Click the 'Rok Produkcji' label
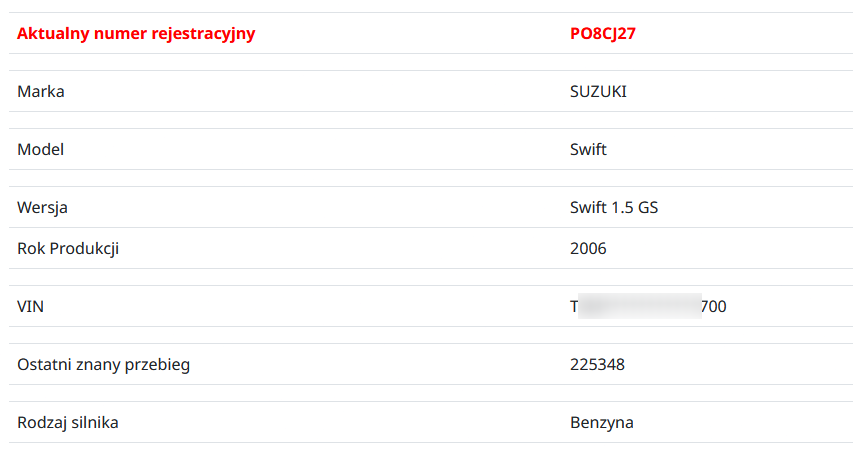Screen dimensions: 853x450 coord(68,248)
